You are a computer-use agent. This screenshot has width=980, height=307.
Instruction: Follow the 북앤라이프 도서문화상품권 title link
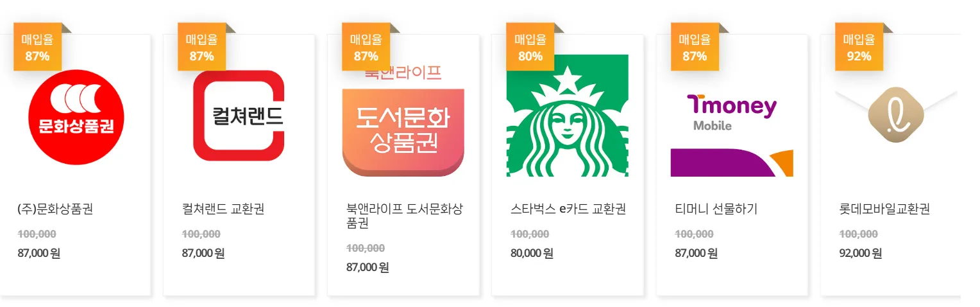(x=404, y=216)
